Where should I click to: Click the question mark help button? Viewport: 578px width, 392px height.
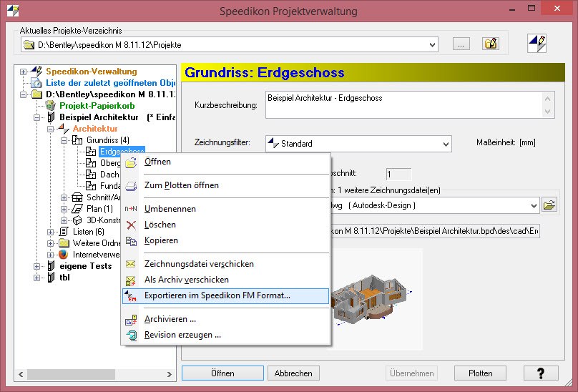541,373
